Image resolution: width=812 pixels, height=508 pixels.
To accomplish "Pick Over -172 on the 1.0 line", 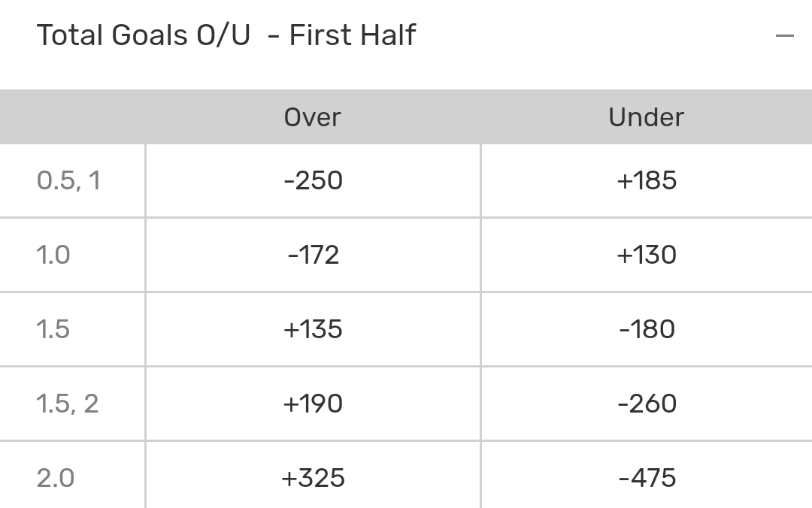I will pos(313,255).
